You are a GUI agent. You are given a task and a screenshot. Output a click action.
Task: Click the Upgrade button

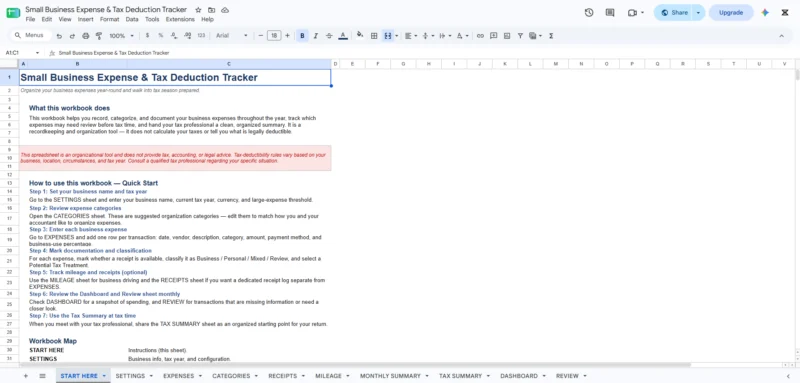pos(731,13)
